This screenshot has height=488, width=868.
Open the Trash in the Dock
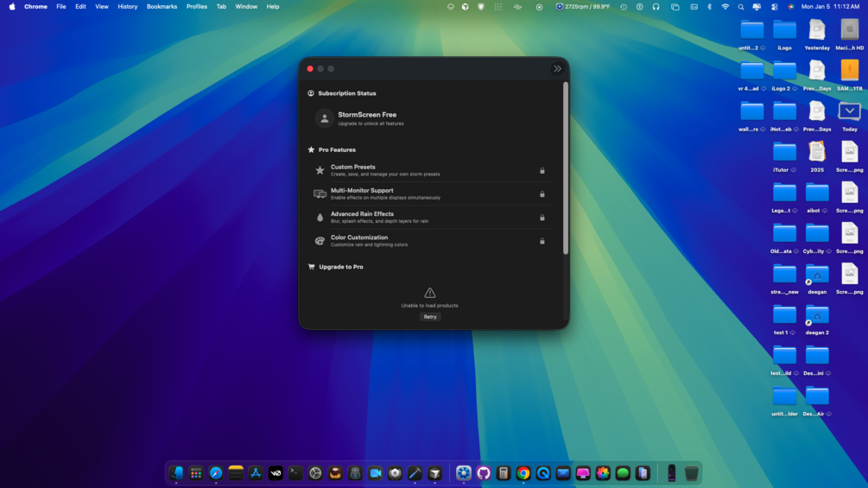click(x=692, y=473)
